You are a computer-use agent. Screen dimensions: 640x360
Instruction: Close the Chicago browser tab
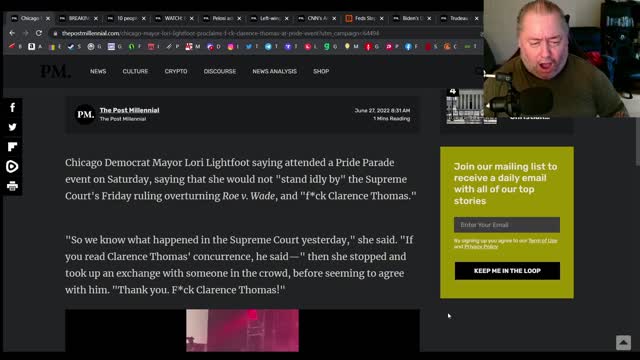point(48,18)
